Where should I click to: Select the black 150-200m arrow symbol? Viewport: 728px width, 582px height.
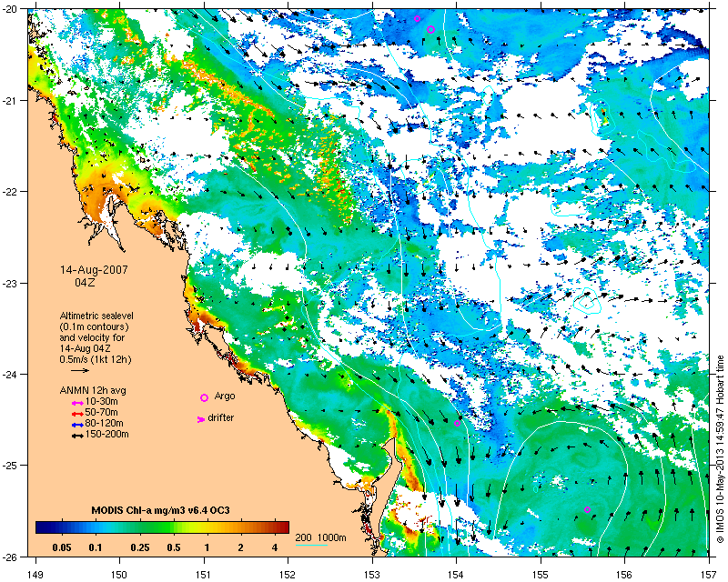pos(77,436)
